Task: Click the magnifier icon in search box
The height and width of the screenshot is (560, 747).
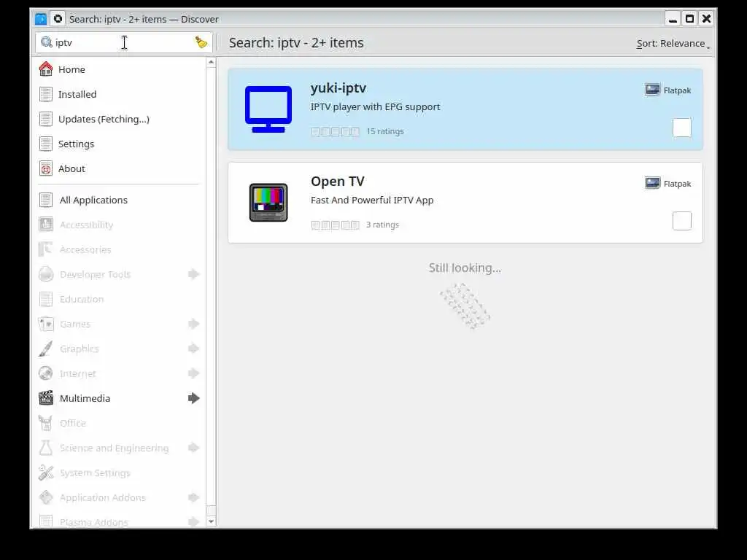Action: click(46, 42)
